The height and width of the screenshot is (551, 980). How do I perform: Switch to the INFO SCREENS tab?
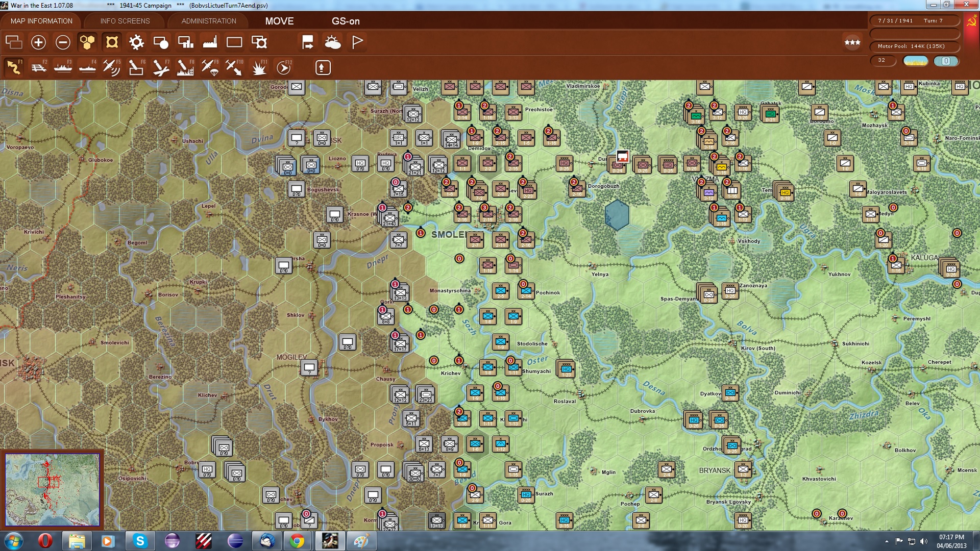point(125,21)
